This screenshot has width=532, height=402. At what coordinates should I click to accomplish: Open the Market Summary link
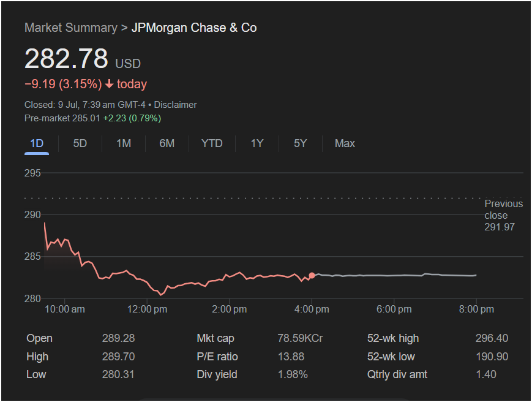[x=71, y=28]
